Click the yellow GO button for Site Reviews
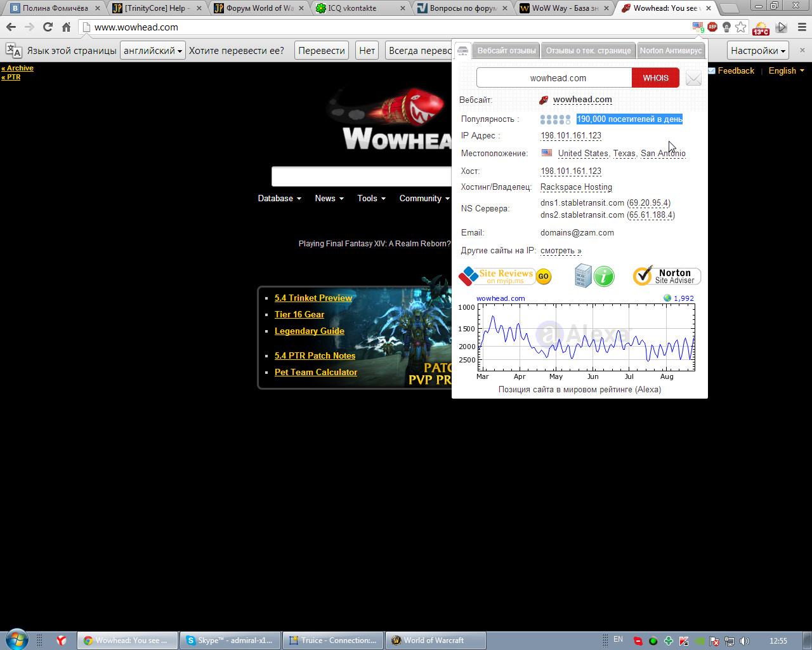This screenshot has width=812, height=650. 543,276
